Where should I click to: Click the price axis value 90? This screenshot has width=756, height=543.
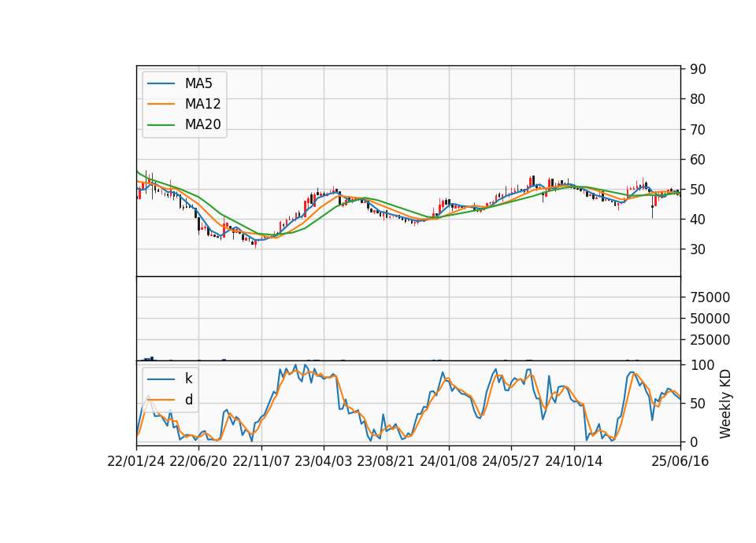[x=698, y=69]
